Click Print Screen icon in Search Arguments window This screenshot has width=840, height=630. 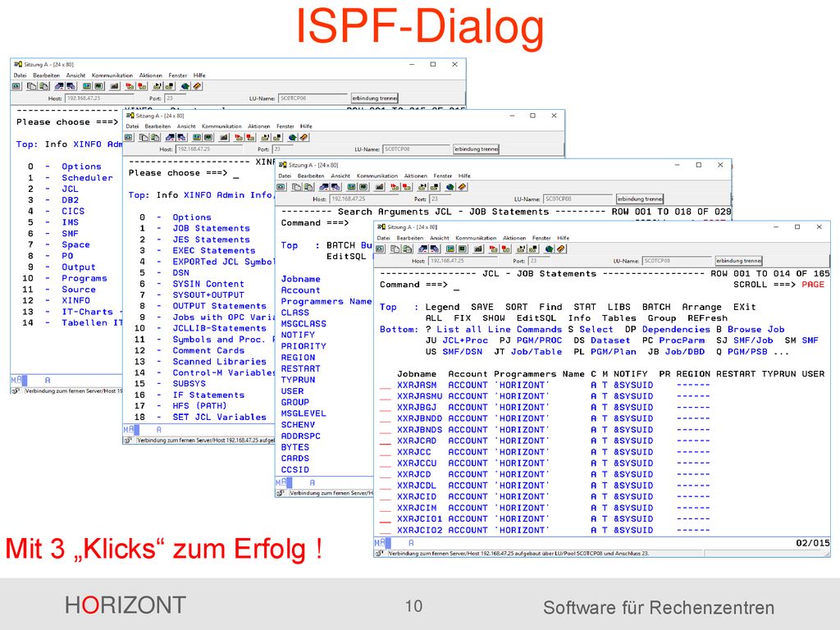pos(281,187)
